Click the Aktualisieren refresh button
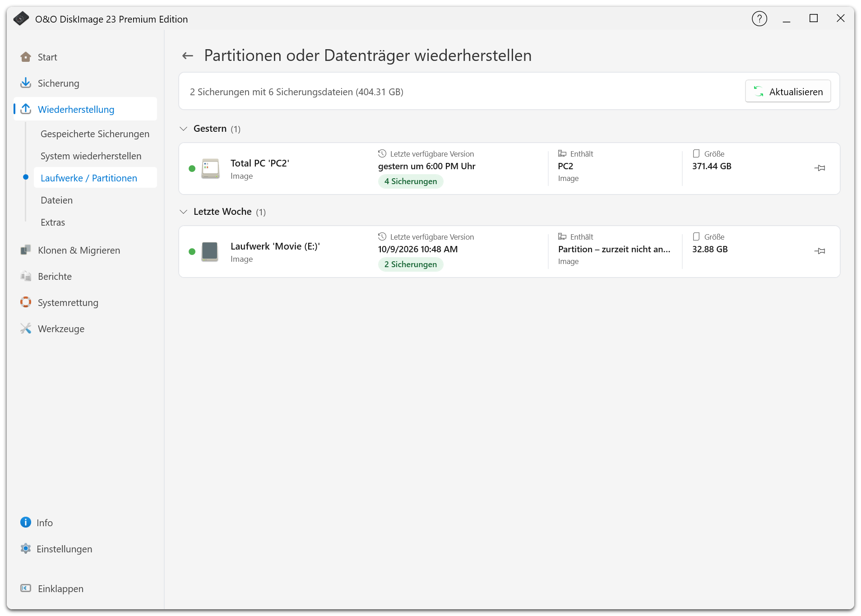This screenshot has height=616, width=861. coord(788,92)
